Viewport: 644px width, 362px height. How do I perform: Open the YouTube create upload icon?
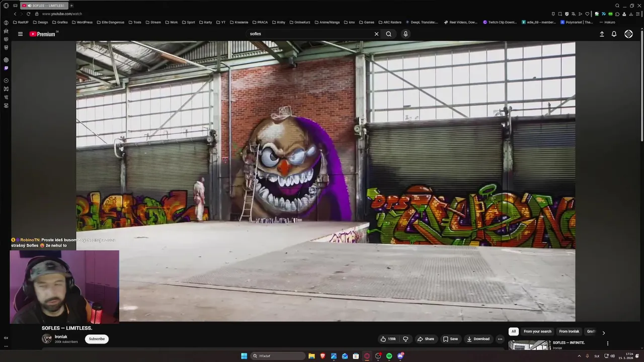pyautogui.click(x=602, y=34)
